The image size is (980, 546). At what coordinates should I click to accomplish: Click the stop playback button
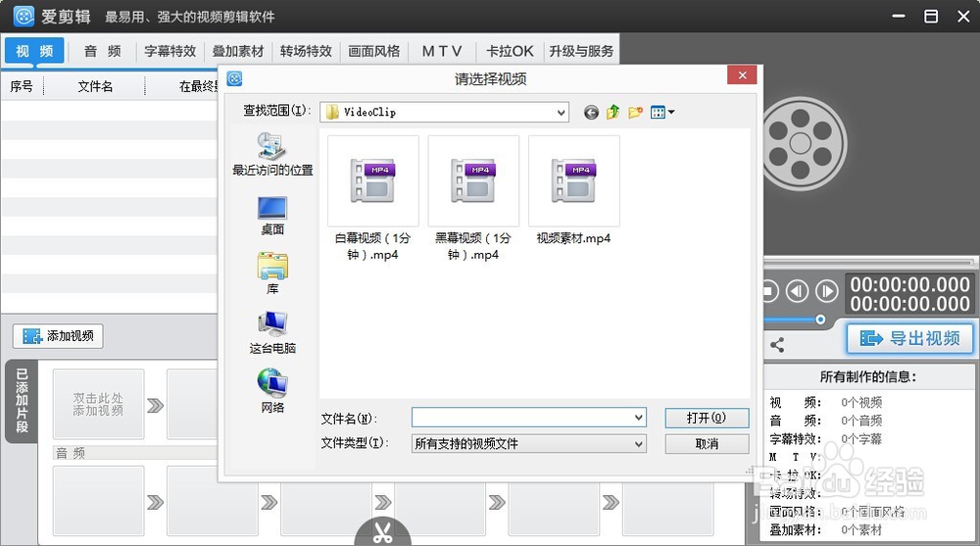[x=770, y=291]
